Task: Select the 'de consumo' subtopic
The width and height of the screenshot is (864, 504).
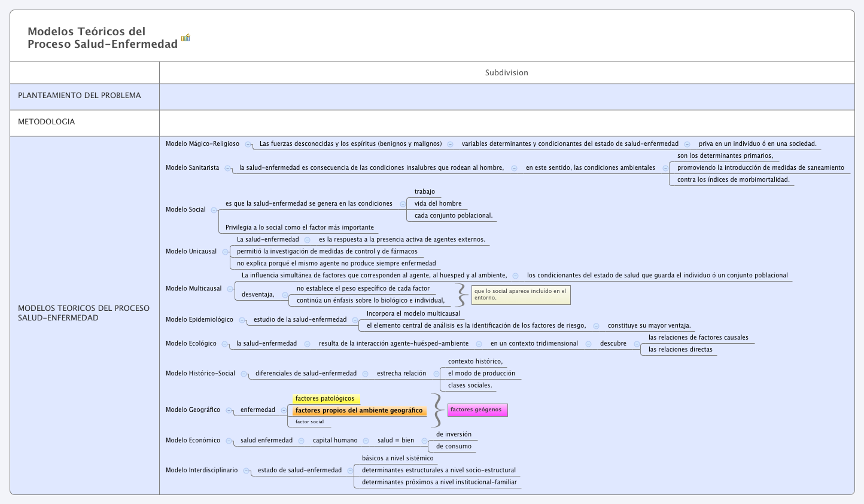Action: 454,447
